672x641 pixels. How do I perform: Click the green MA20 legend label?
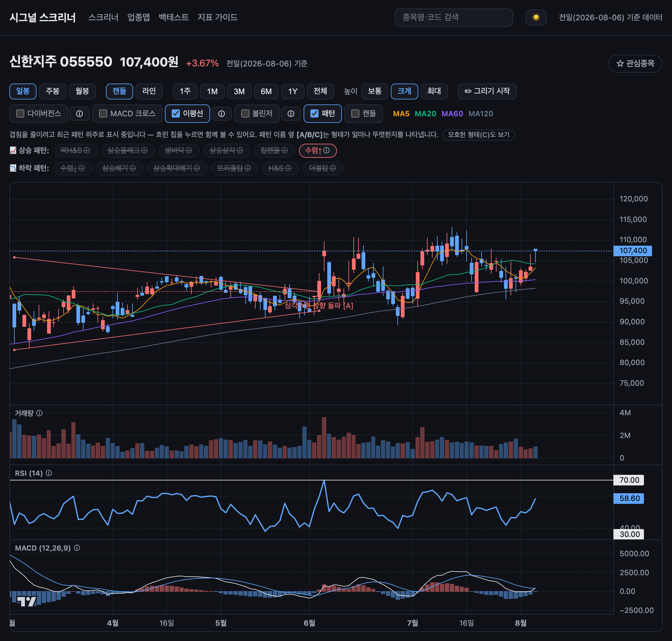(x=425, y=114)
